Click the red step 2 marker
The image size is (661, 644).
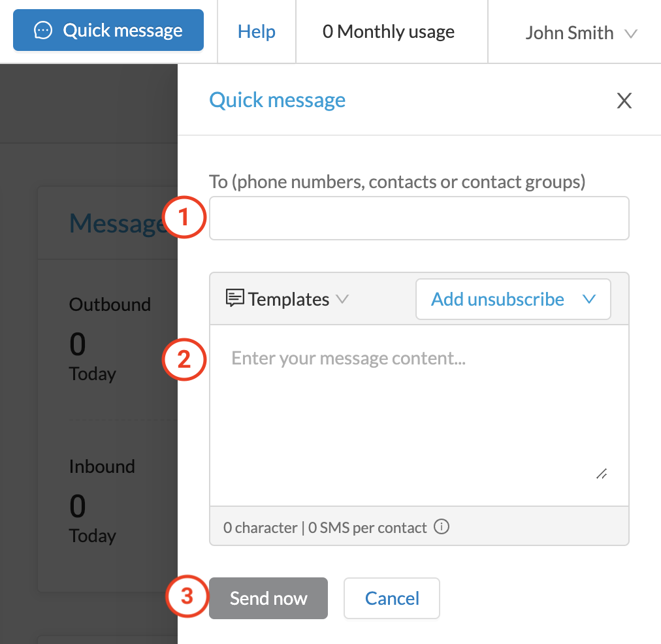coord(184,359)
